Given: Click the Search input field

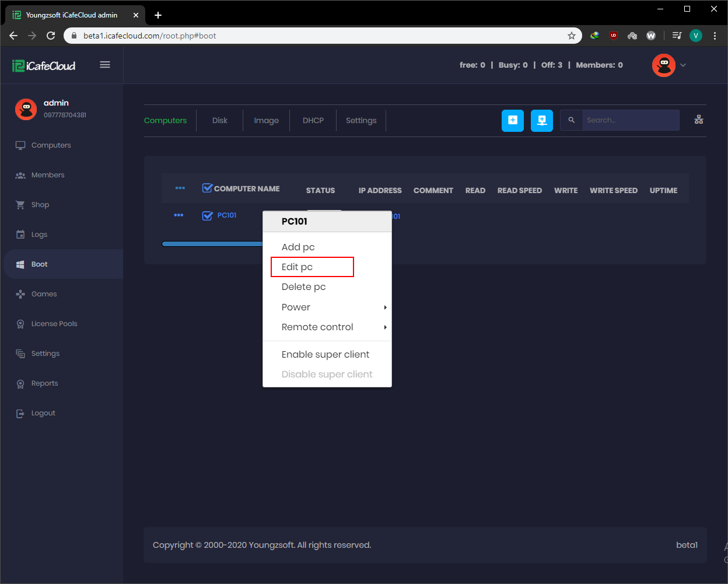Looking at the screenshot, I should [x=630, y=120].
